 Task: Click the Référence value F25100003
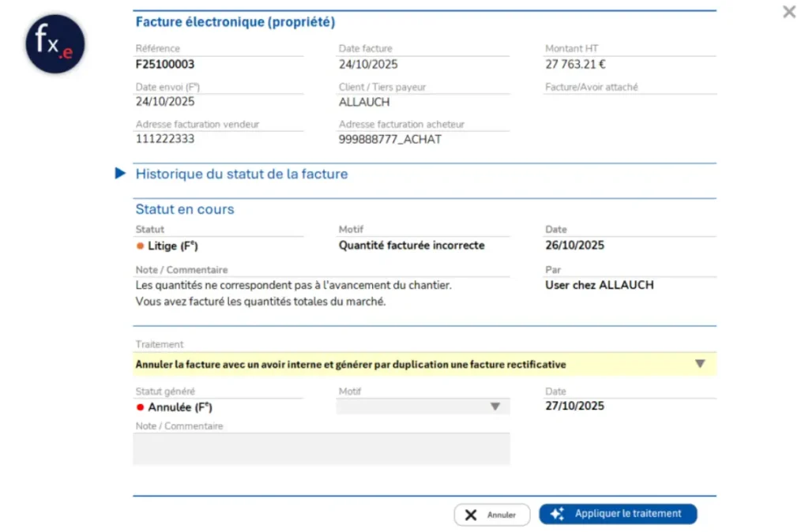[x=166, y=64]
